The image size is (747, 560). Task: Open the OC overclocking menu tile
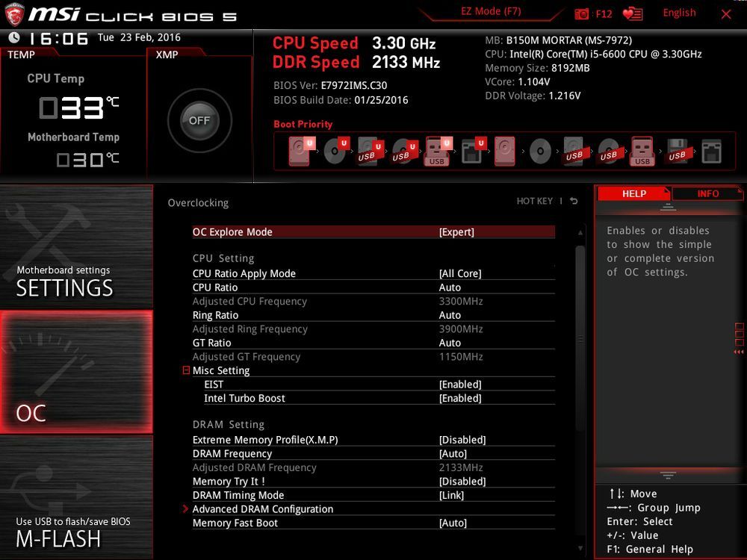[x=76, y=372]
